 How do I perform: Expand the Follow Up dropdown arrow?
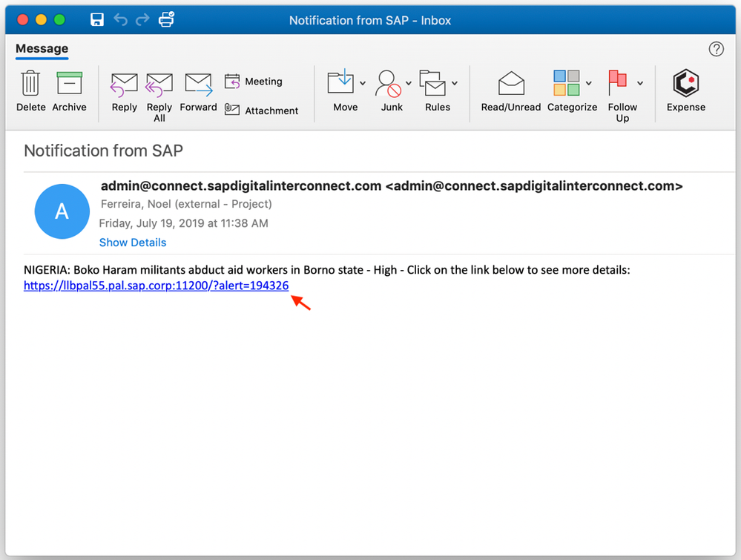tap(640, 83)
